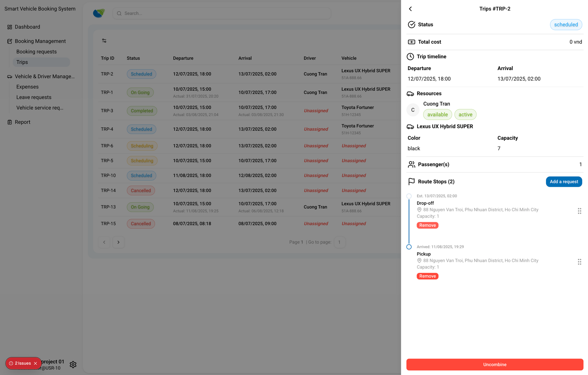The width and height of the screenshot is (588, 375).
Task: Remove the Drop-off route stop
Action: point(427,225)
